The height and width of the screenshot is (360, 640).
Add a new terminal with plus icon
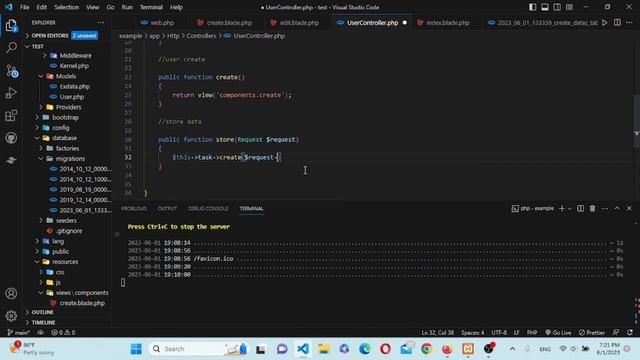[562, 209]
